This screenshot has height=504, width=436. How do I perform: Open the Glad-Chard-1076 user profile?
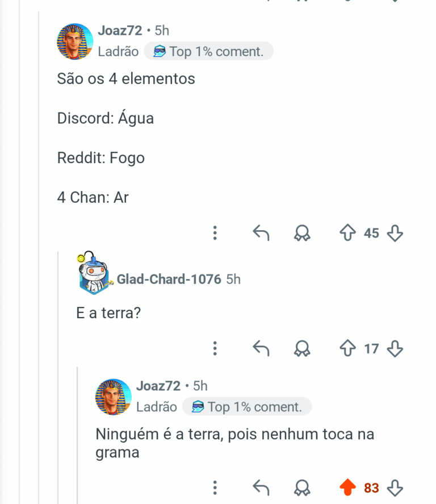[169, 279]
